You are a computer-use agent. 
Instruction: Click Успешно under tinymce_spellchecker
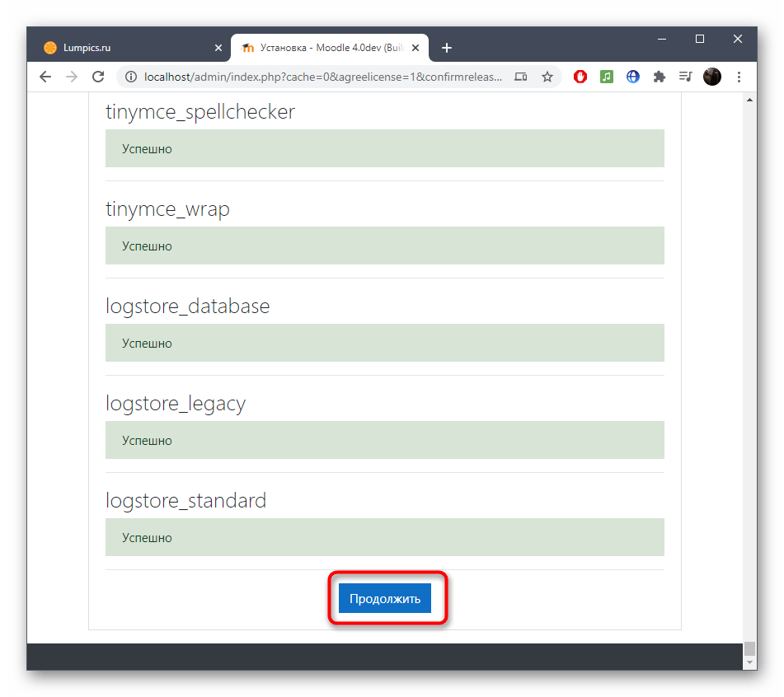pyautogui.click(x=147, y=149)
